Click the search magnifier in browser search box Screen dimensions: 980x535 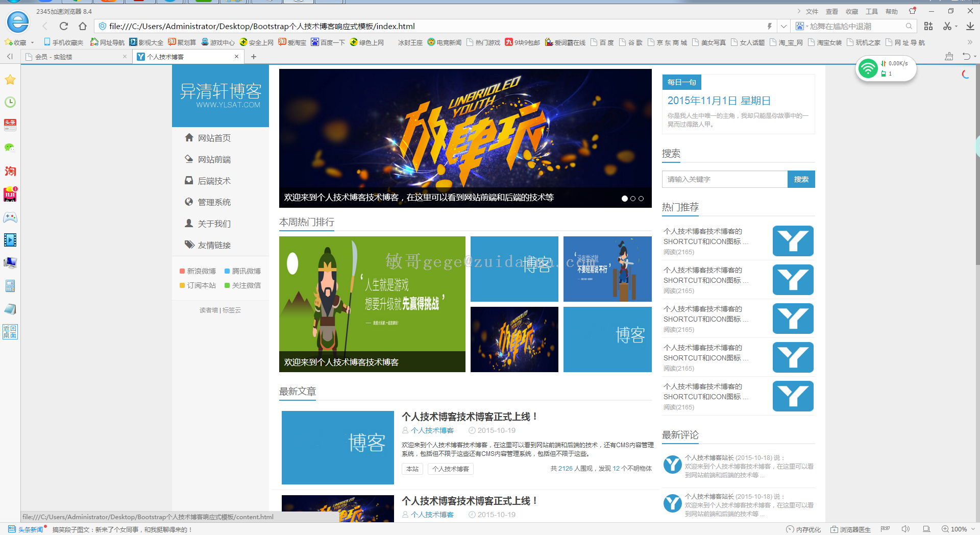pyautogui.click(x=909, y=26)
